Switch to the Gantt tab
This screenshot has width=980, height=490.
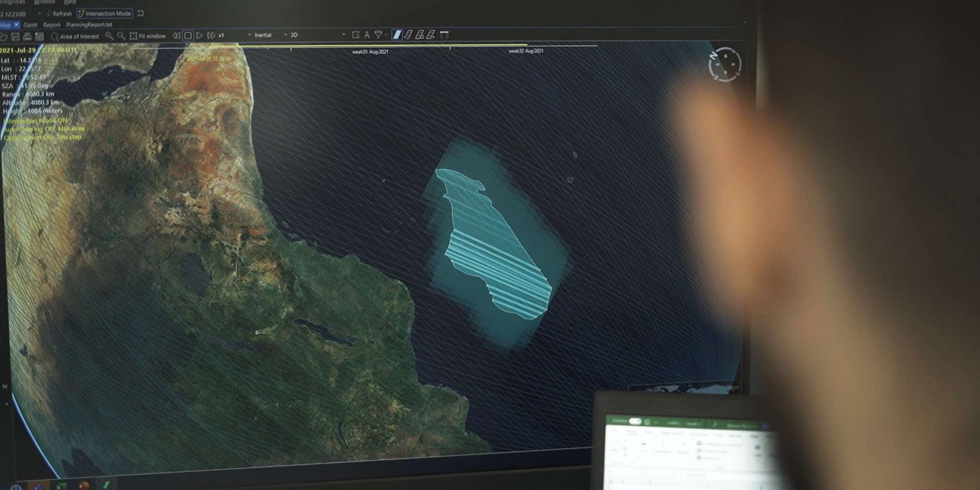pos(30,24)
